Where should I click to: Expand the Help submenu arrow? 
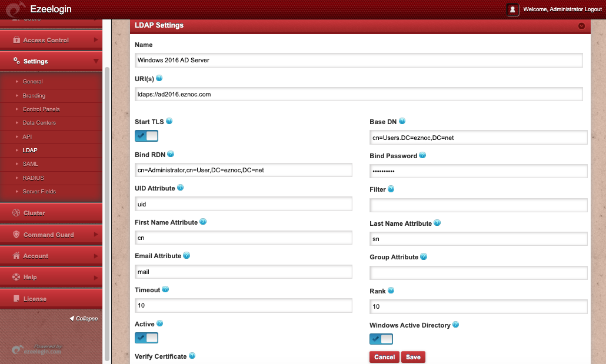[x=96, y=278]
